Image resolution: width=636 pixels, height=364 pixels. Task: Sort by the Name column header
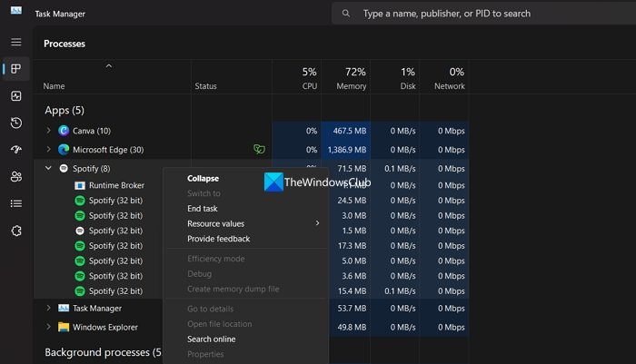(54, 86)
